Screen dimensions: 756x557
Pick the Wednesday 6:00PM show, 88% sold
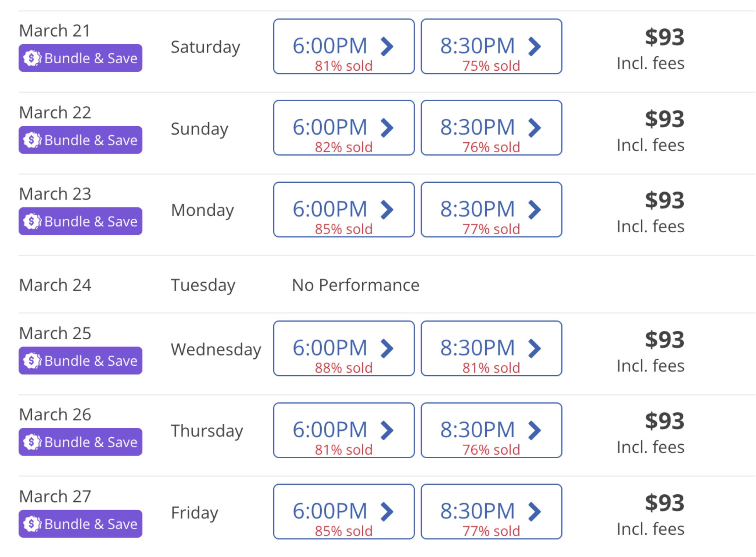coord(343,348)
